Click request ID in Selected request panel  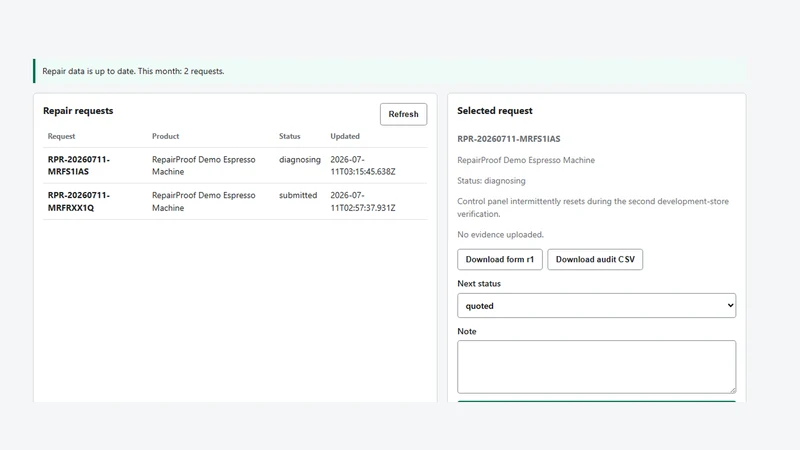(509, 139)
